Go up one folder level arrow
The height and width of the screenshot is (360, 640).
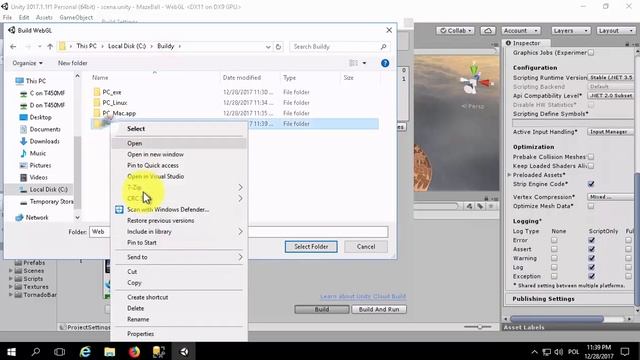click(x=50, y=47)
